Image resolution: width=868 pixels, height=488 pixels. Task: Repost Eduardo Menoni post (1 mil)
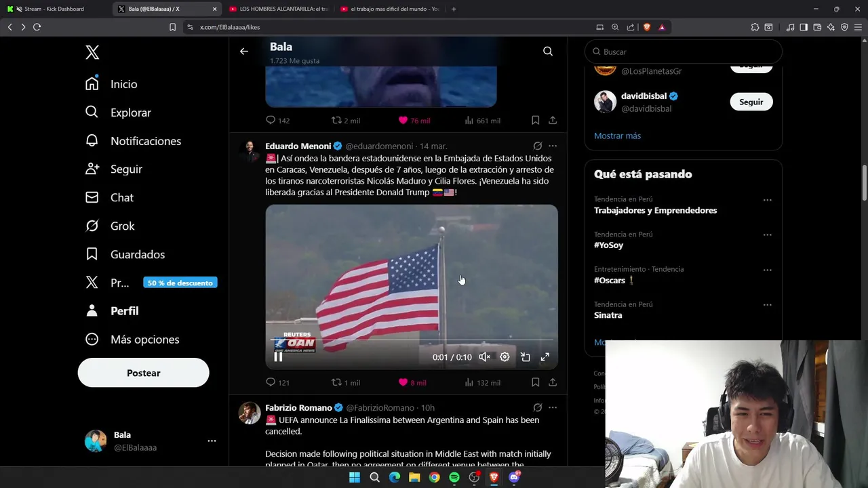345,382
